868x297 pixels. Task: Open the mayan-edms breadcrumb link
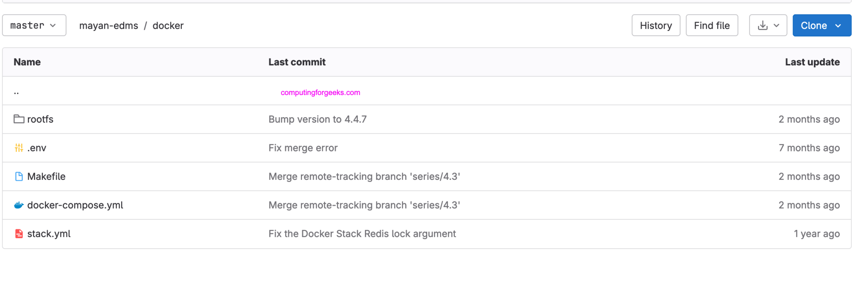point(108,25)
